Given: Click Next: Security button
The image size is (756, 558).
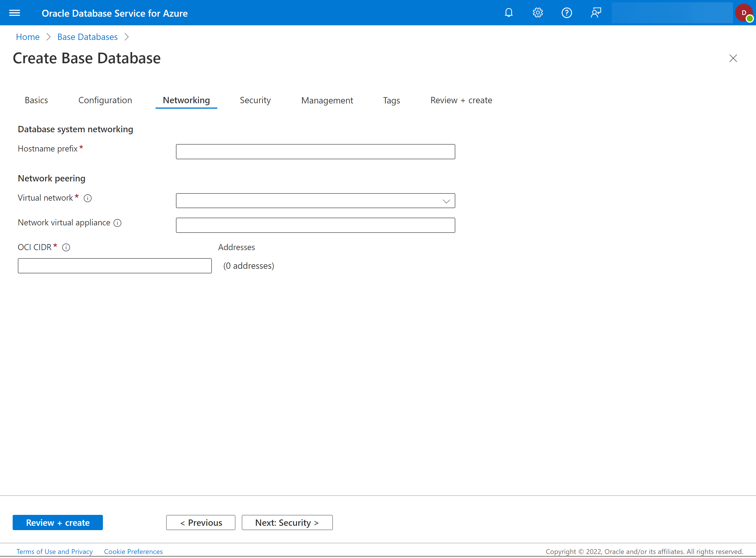Looking at the screenshot, I should click(x=287, y=522).
